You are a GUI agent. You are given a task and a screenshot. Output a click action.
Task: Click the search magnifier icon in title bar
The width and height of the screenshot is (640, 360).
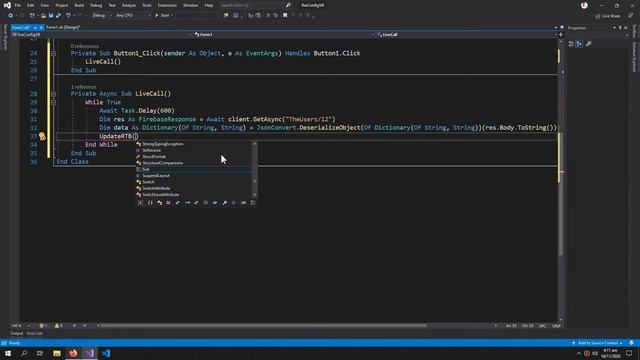click(288, 5)
